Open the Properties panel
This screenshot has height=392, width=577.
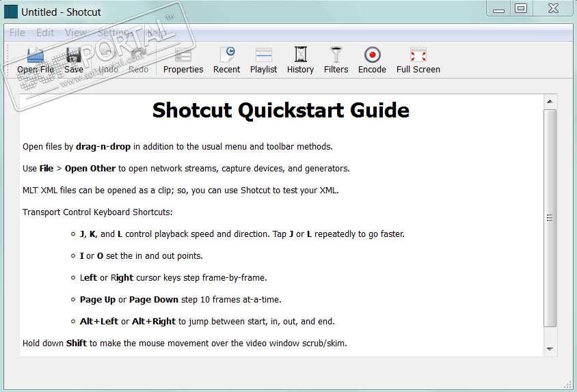(x=183, y=61)
